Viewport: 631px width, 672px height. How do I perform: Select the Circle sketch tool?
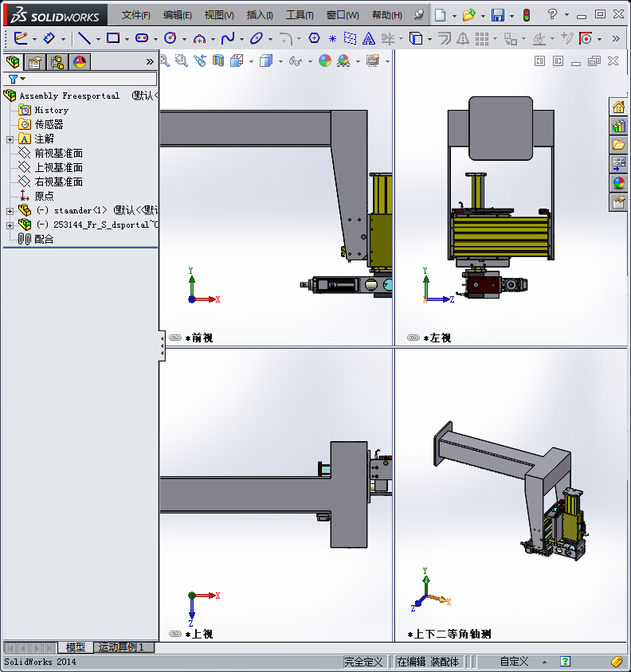tap(170, 38)
